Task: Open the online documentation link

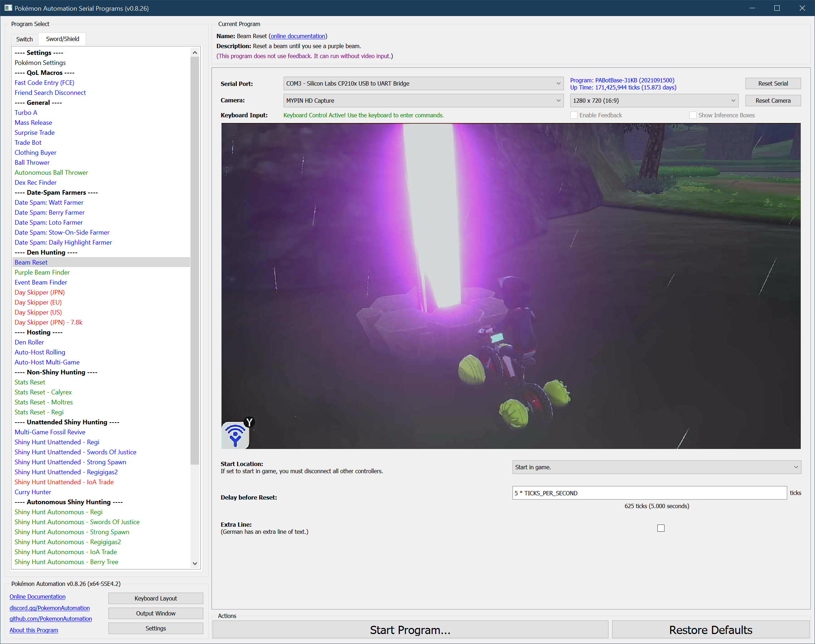Action: [297, 36]
